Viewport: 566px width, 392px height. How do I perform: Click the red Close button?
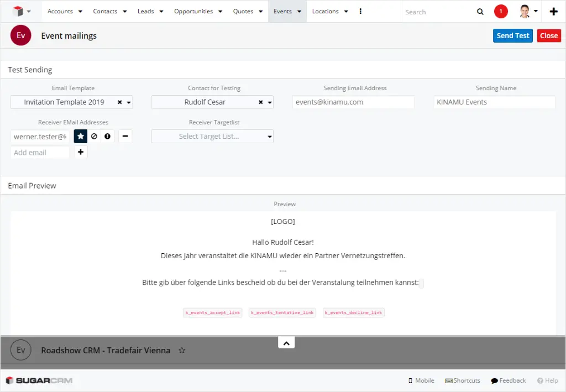tap(549, 35)
